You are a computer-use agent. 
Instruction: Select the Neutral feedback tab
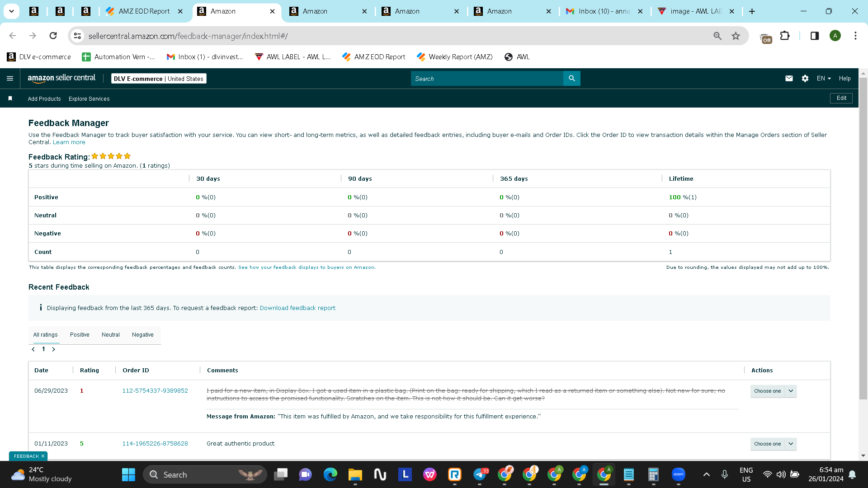(x=111, y=335)
